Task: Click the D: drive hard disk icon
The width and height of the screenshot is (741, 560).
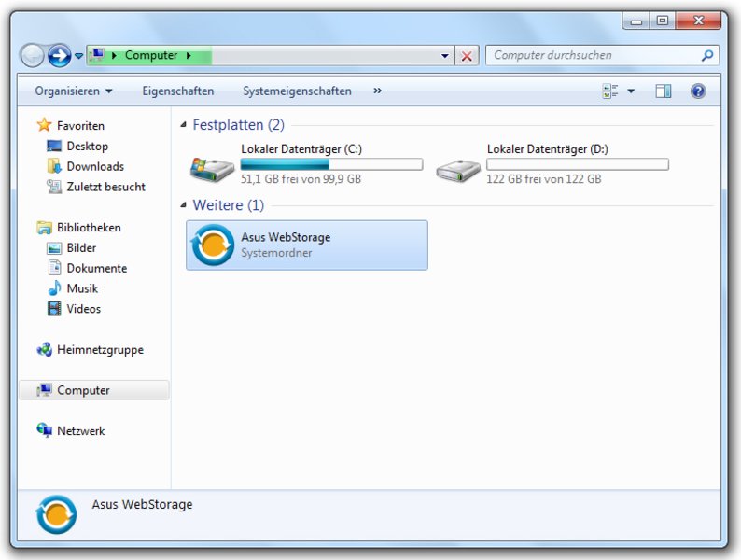Action: 457,171
